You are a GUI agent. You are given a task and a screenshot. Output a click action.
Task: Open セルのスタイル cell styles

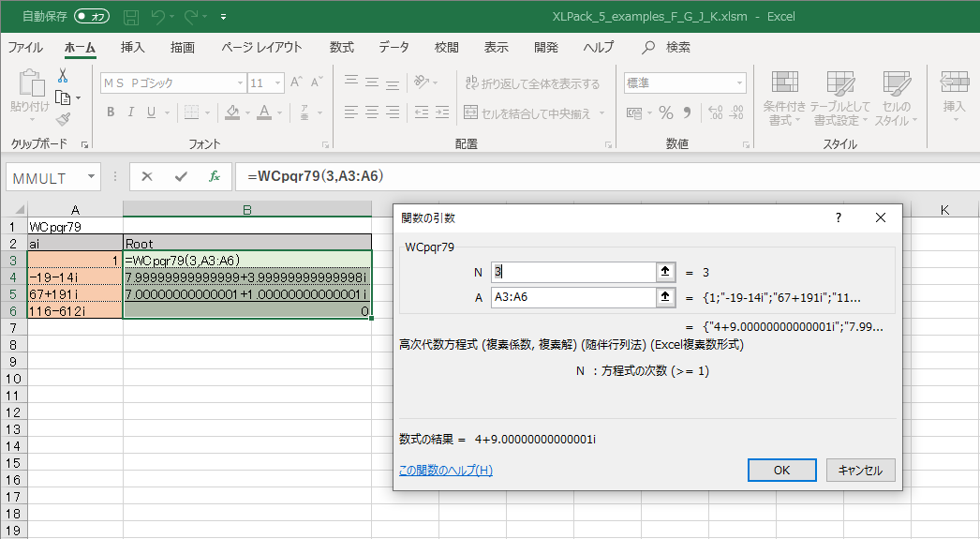897,97
